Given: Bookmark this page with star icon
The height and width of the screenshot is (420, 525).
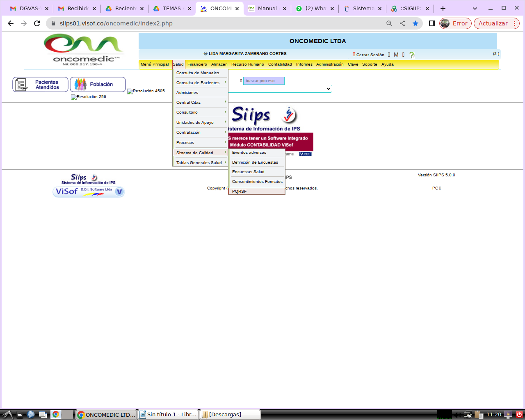Looking at the screenshot, I should point(415,23).
